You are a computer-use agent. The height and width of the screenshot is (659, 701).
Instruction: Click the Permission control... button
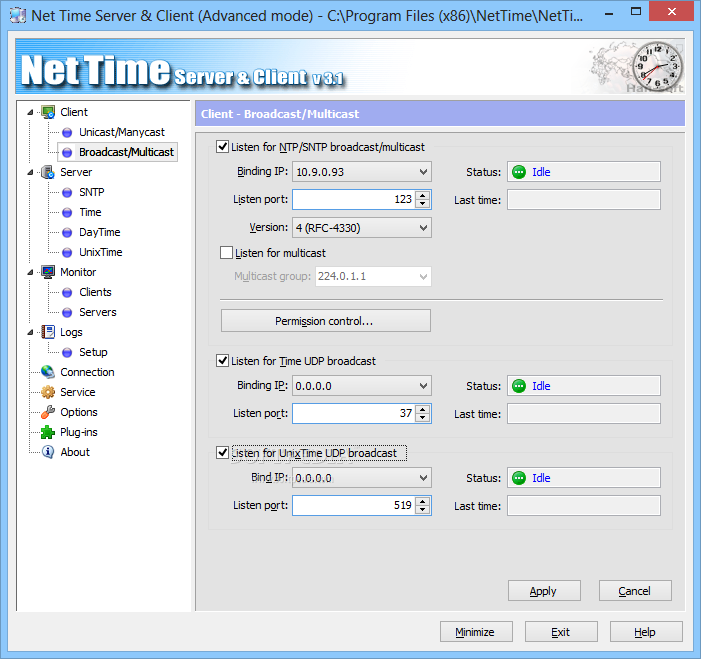(x=325, y=321)
